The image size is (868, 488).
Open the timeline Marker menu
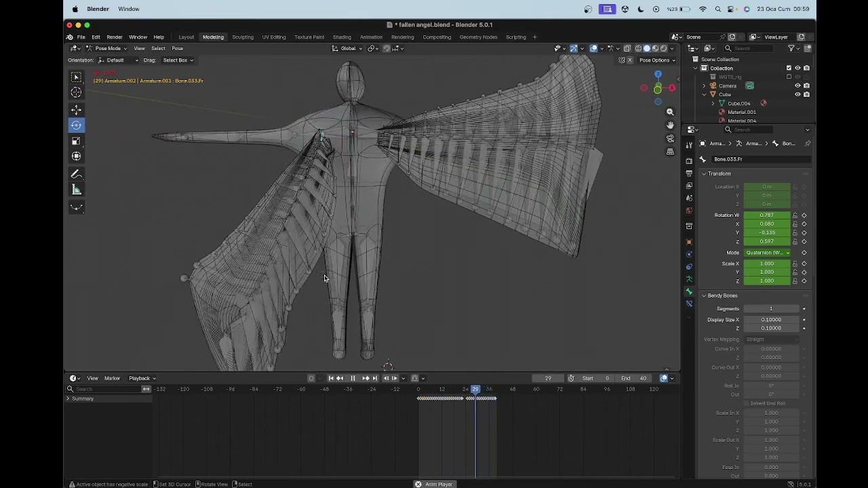pyautogui.click(x=112, y=378)
